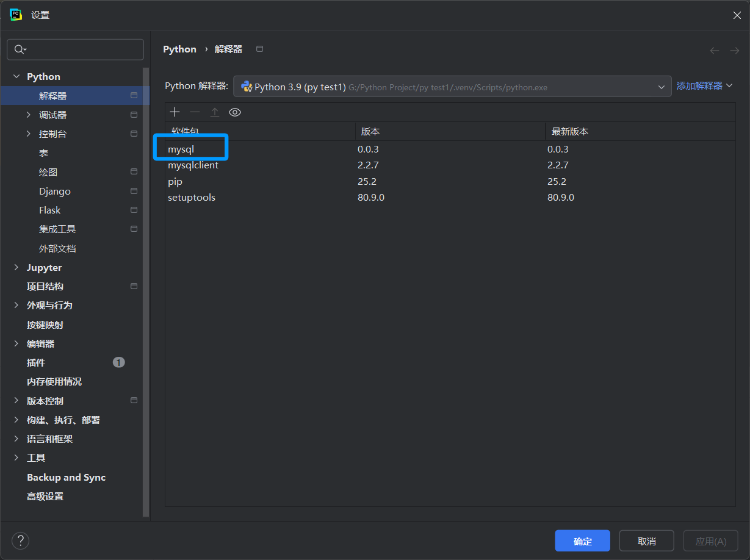Expand the 构建、执行、部署 tree node

[x=16, y=420]
